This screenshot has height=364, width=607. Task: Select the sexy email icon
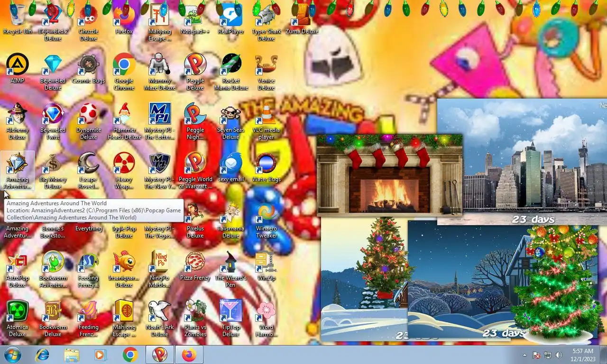231,167
